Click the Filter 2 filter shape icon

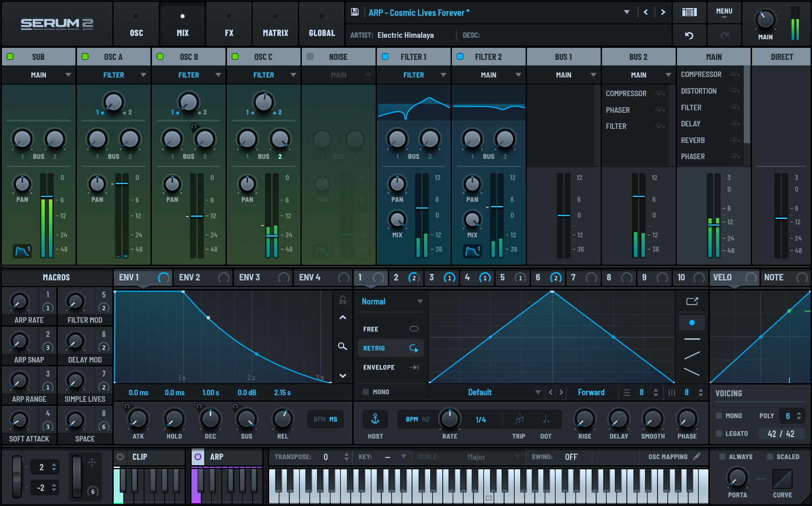(472, 251)
